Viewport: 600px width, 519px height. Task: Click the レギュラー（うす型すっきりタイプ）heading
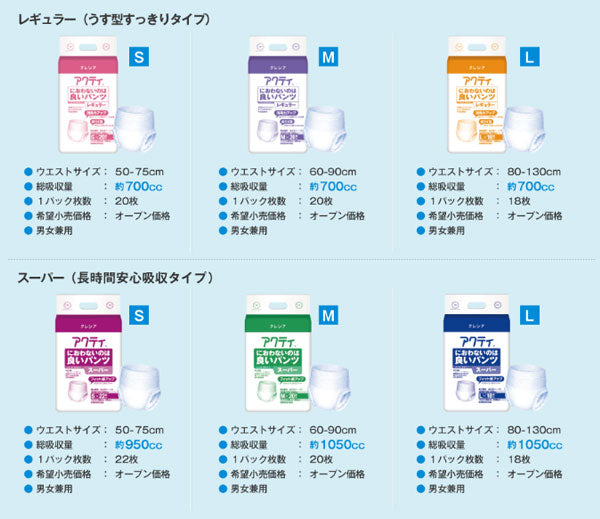pos(114,19)
